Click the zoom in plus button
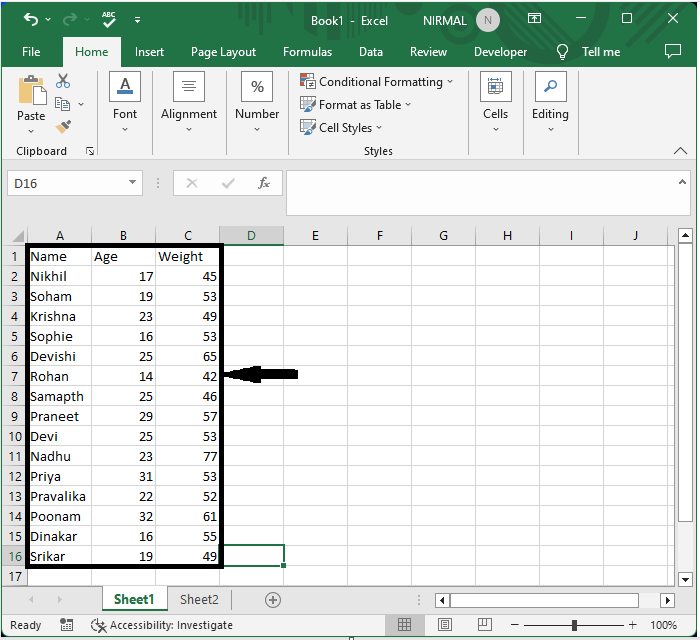Screen dimensions: 700x640 [x=633, y=625]
